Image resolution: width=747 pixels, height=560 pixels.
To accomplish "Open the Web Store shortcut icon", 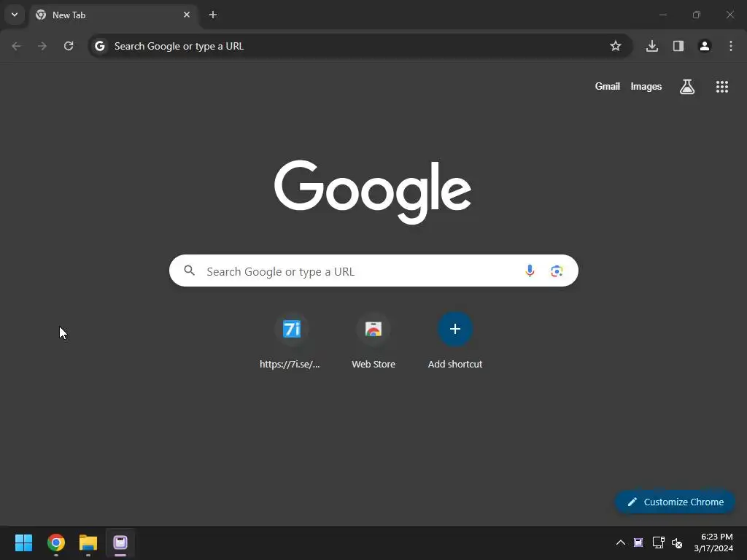I will click(x=373, y=329).
